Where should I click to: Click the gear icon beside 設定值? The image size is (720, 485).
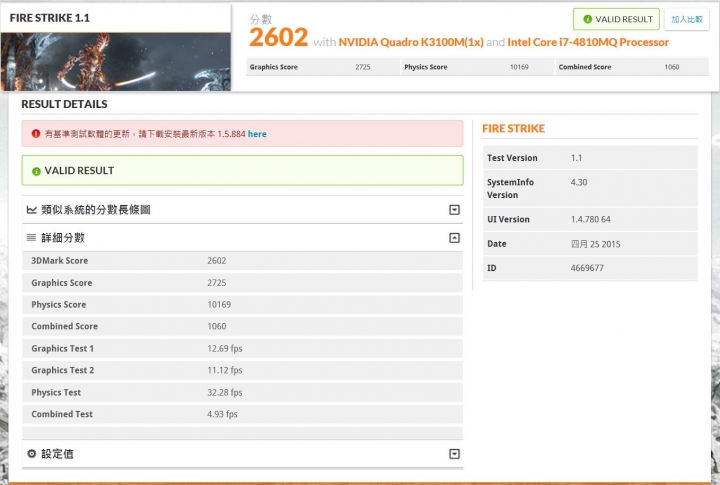point(31,454)
